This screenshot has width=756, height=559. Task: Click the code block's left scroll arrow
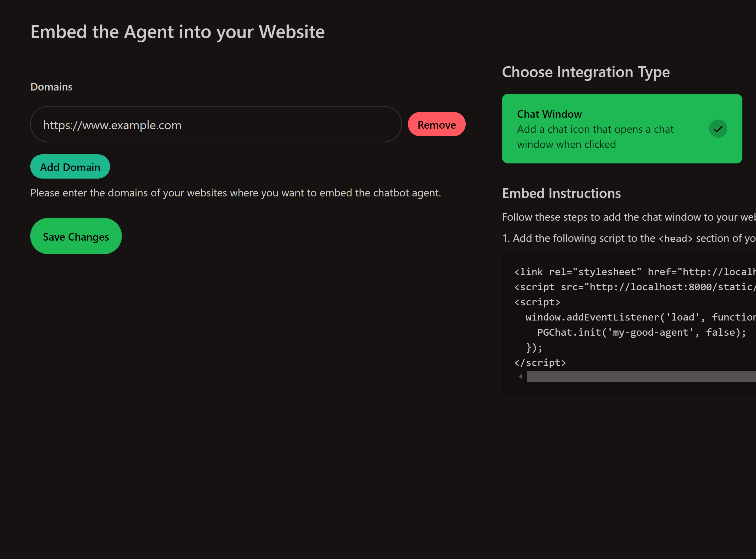pyautogui.click(x=520, y=376)
